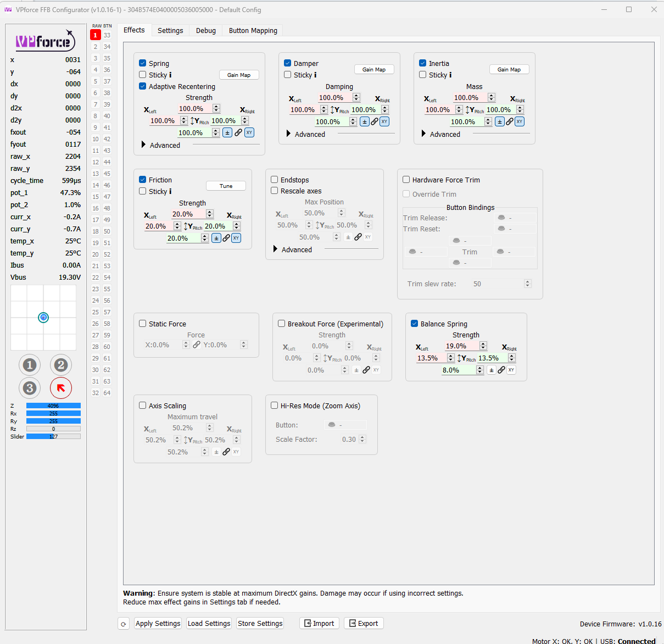Click the ± button in Inertia panel
Image resolution: width=664 pixels, height=644 pixels.
point(499,122)
